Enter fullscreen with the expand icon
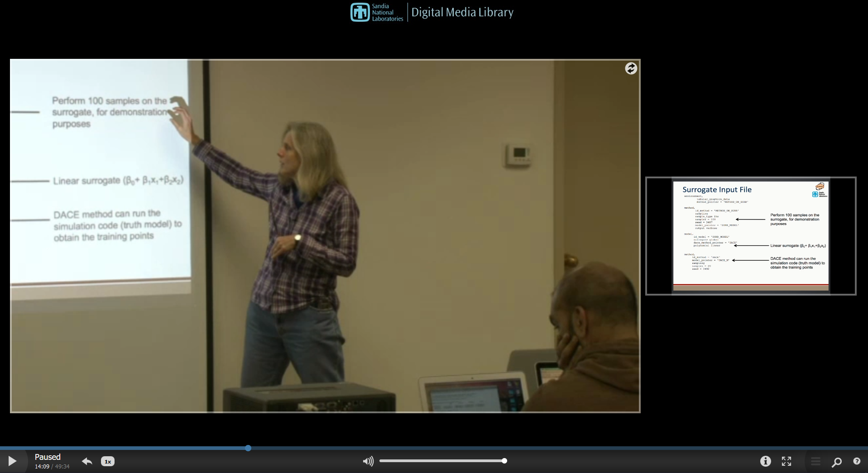Screen dimensions: 868x473 click(x=786, y=461)
